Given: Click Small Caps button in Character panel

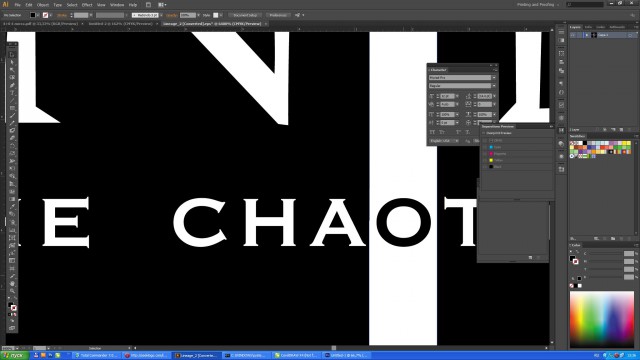Looking at the screenshot, I should tap(442, 132).
